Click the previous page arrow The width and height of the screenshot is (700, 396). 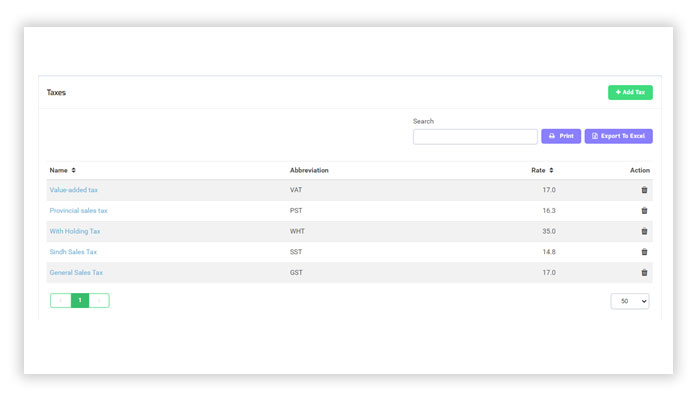tap(61, 300)
